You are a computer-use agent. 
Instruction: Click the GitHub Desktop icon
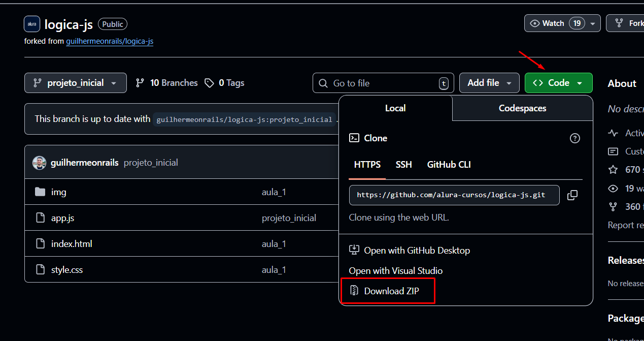354,250
